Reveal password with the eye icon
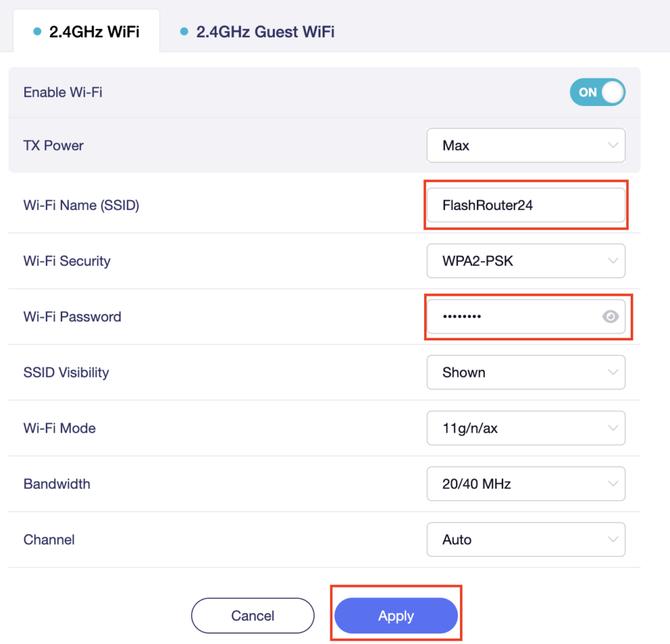The width and height of the screenshot is (670, 644). [x=610, y=316]
